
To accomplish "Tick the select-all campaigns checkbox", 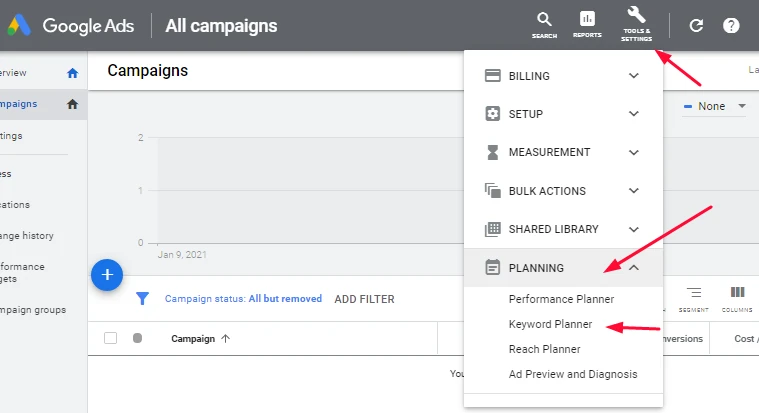I will tap(110, 338).
